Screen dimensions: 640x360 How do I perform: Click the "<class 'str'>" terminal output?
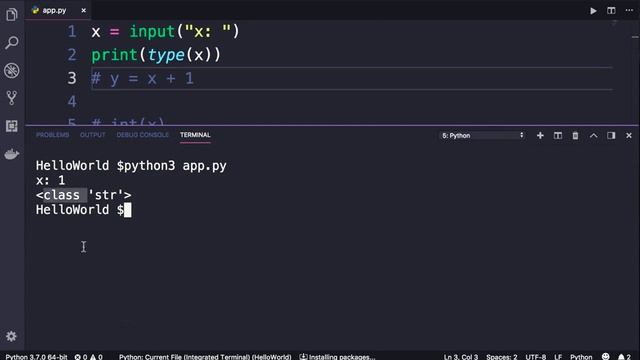click(83, 195)
